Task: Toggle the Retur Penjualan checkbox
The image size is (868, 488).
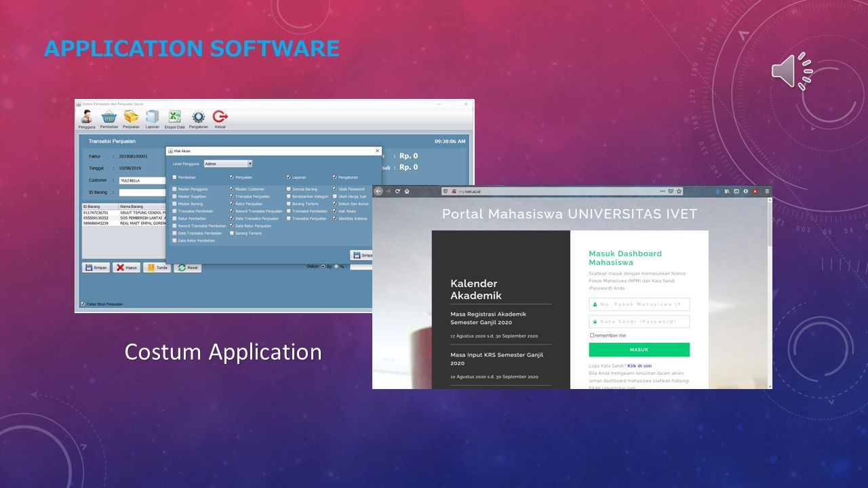Action: tap(232, 203)
